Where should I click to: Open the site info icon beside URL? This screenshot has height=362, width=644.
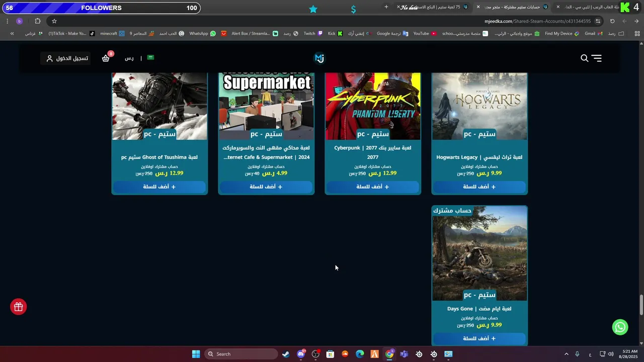pos(598,21)
